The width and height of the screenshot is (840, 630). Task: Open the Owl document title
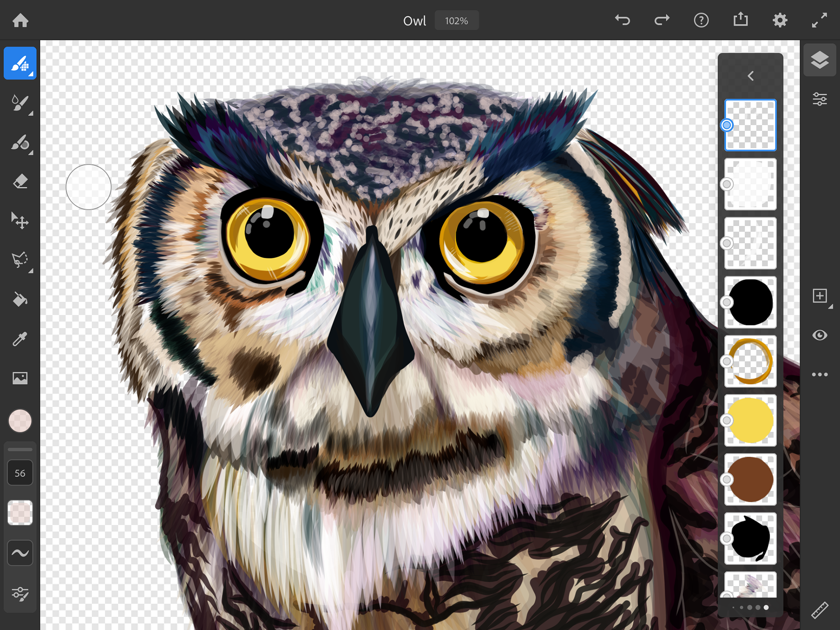click(414, 21)
